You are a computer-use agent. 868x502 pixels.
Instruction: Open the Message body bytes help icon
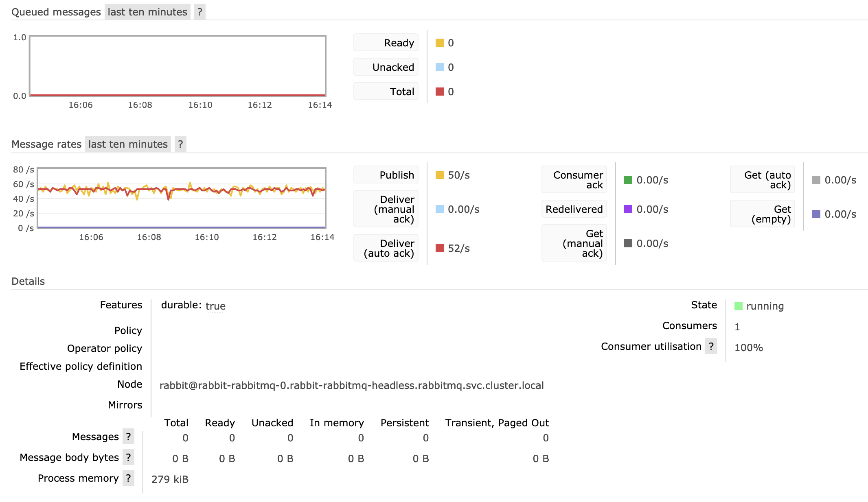point(129,457)
